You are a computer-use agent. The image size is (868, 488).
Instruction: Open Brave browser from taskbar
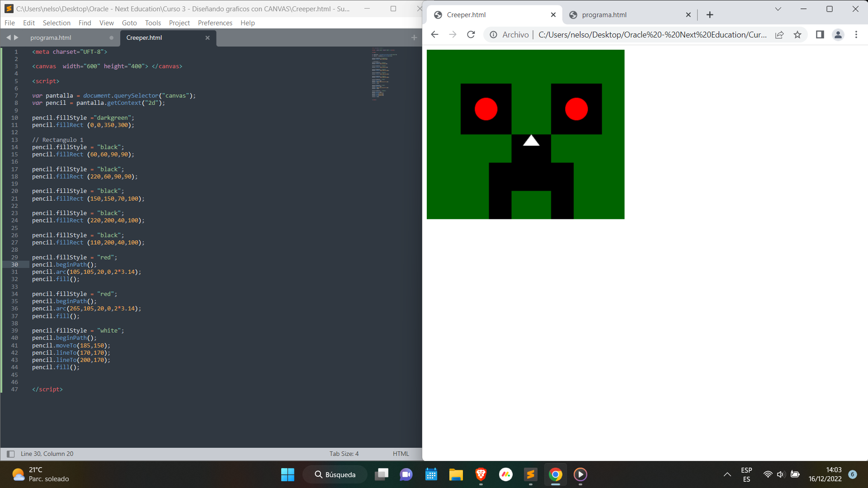481,474
